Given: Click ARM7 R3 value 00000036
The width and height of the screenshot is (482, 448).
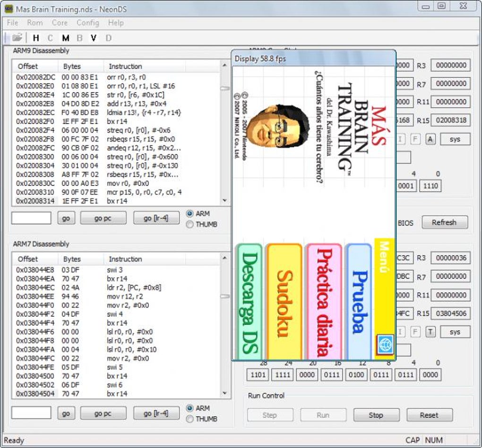Looking at the screenshot, I should [x=451, y=258].
